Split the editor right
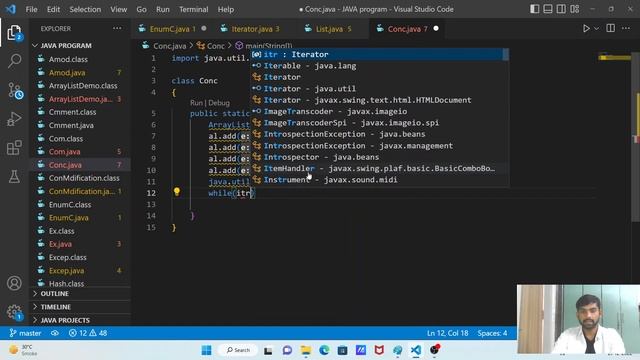640x360 pixels. 611,29
